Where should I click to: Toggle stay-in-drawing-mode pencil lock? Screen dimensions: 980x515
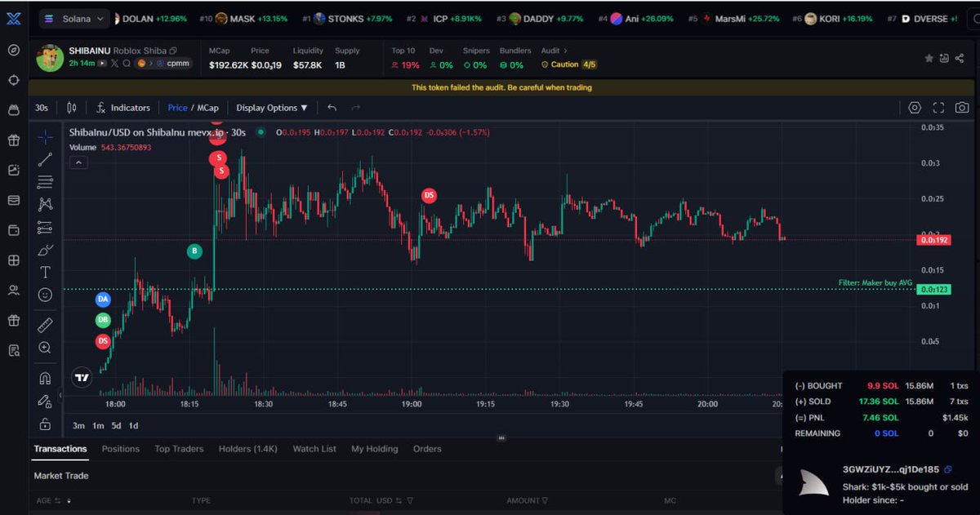(x=46, y=401)
